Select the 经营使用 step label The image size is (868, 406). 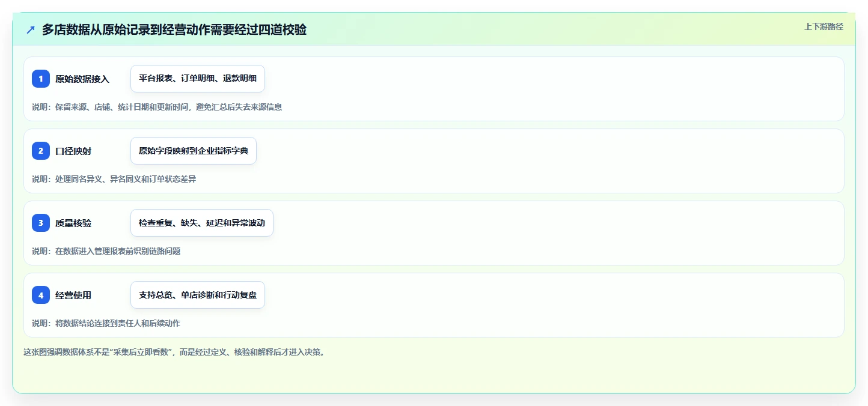pyautogui.click(x=73, y=295)
